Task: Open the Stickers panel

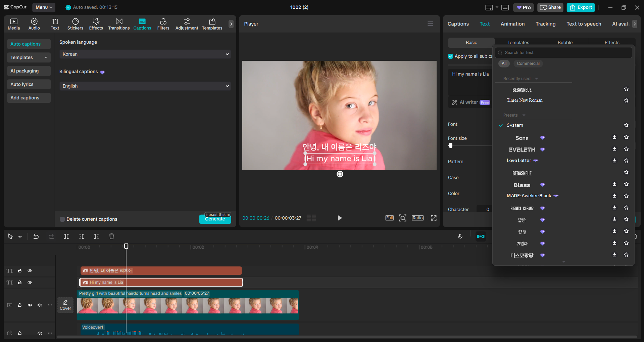Action: 75,24
